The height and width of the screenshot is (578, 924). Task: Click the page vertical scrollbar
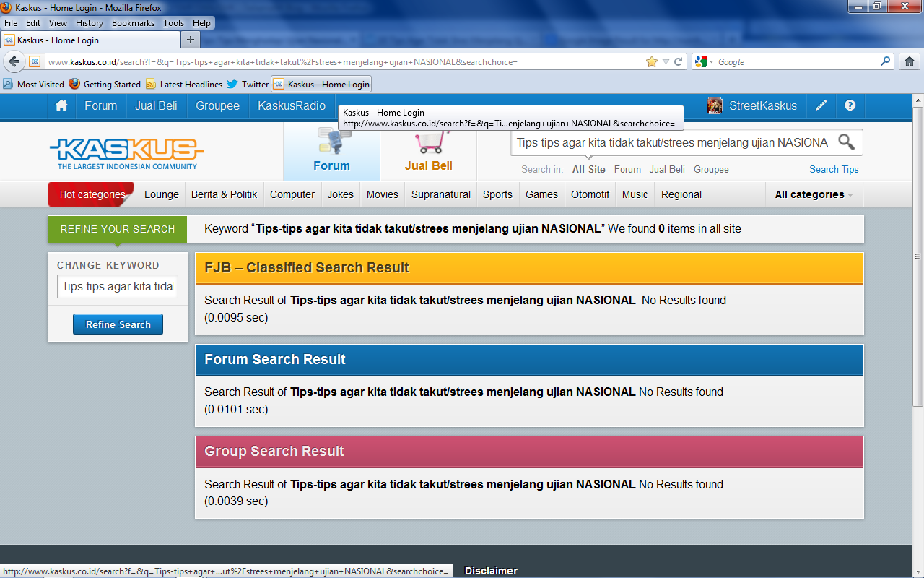click(918, 256)
